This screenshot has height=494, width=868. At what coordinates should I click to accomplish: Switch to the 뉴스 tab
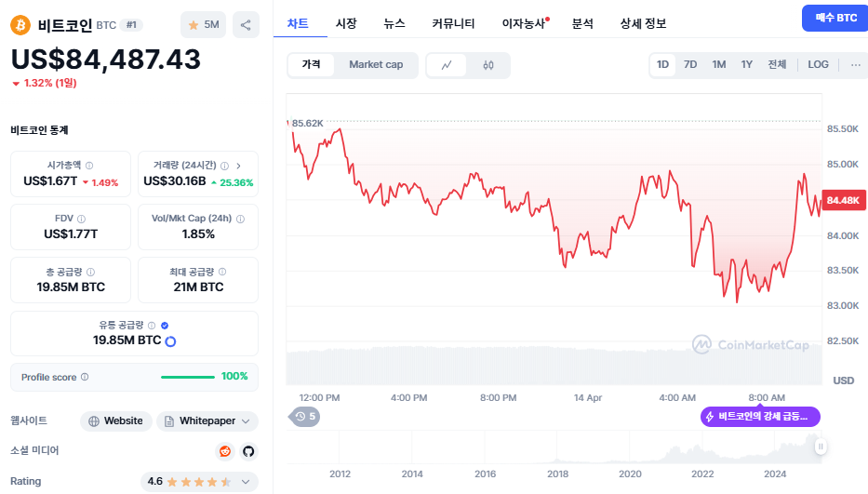pos(394,23)
